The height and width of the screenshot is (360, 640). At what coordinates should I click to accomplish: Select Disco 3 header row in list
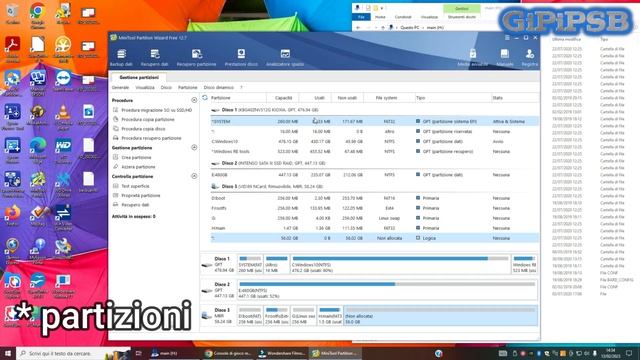[x=374, y=187]
